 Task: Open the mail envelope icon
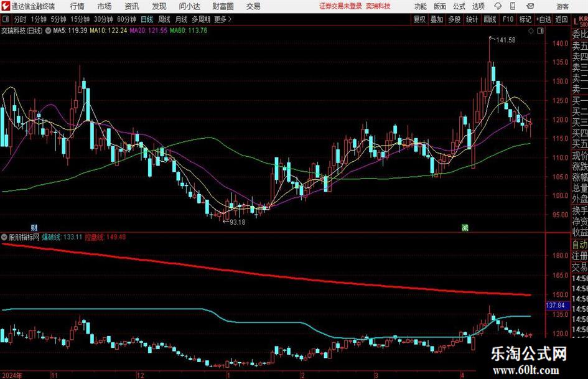[x=530, y=6]
